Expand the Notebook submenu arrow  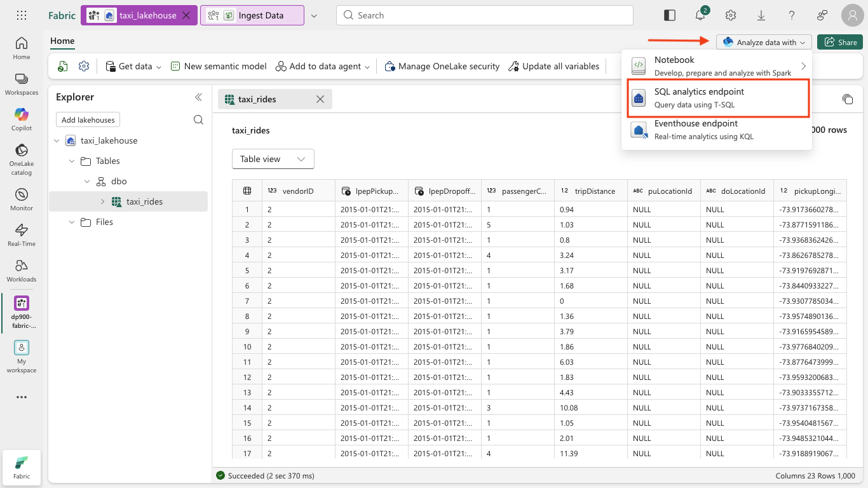(803, 66)
